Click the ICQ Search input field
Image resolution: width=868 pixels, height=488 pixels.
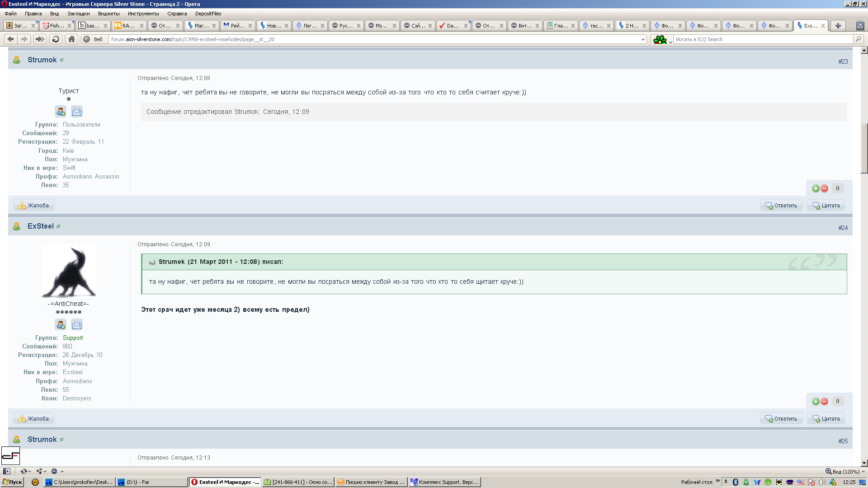763,39
